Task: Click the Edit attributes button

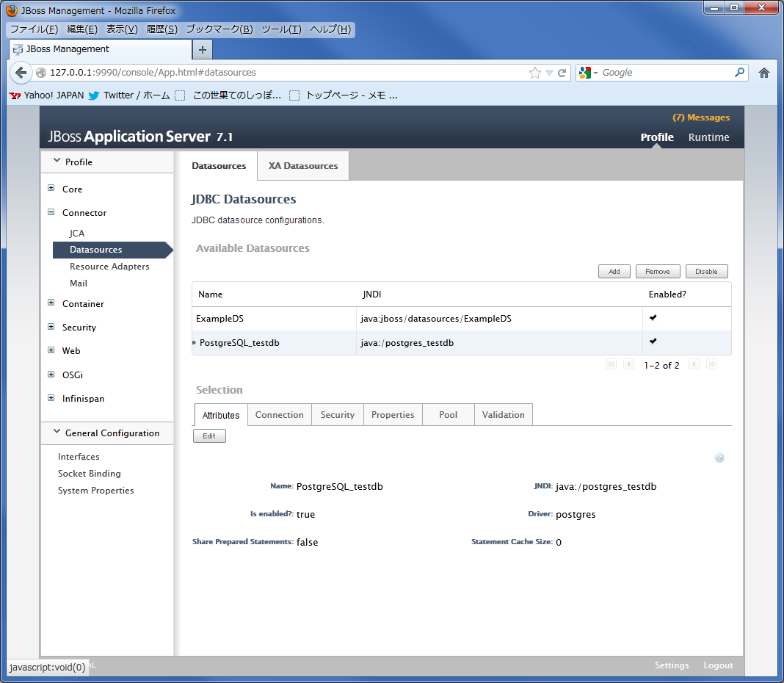Action: click(x=209, y=436)
